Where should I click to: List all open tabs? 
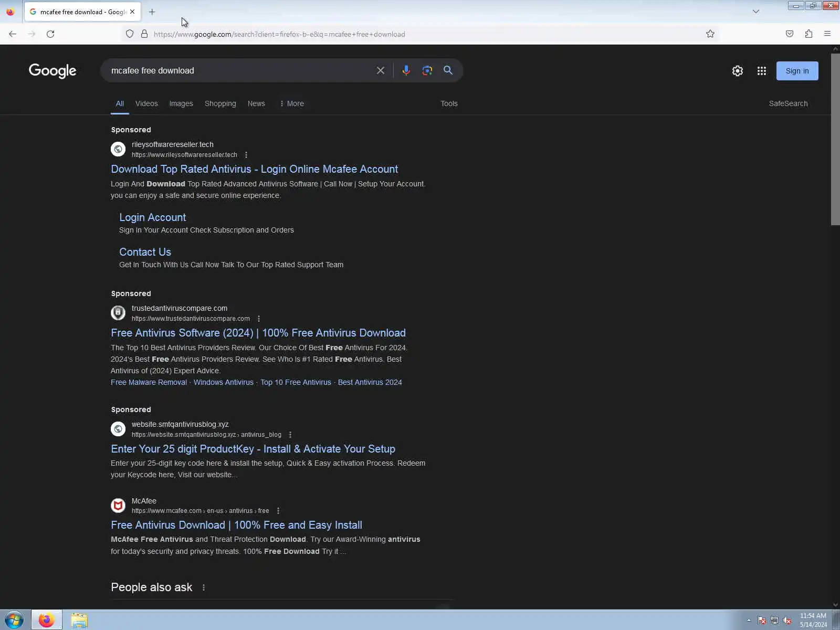click(x=756, y=12)
